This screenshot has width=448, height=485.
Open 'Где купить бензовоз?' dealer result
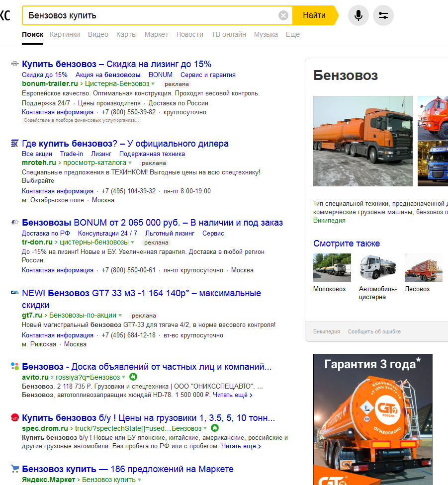[125, 144]
